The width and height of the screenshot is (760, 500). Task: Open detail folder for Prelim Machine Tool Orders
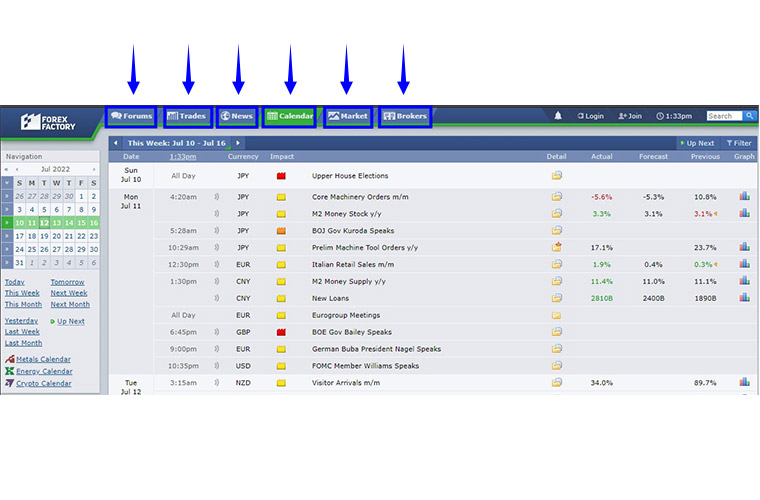pyautogui.click(x=556, y=247)
